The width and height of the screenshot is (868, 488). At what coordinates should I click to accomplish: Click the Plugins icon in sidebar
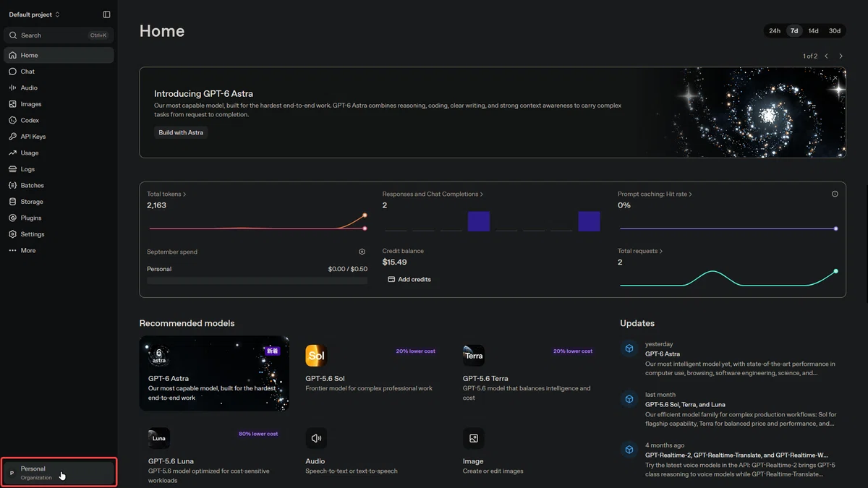tap(12, 218)
